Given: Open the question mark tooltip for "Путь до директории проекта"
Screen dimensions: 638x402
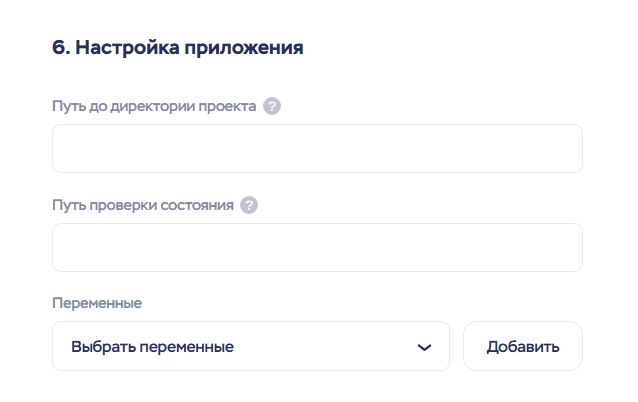Looking at the screenshot, I should click(272, 106).
